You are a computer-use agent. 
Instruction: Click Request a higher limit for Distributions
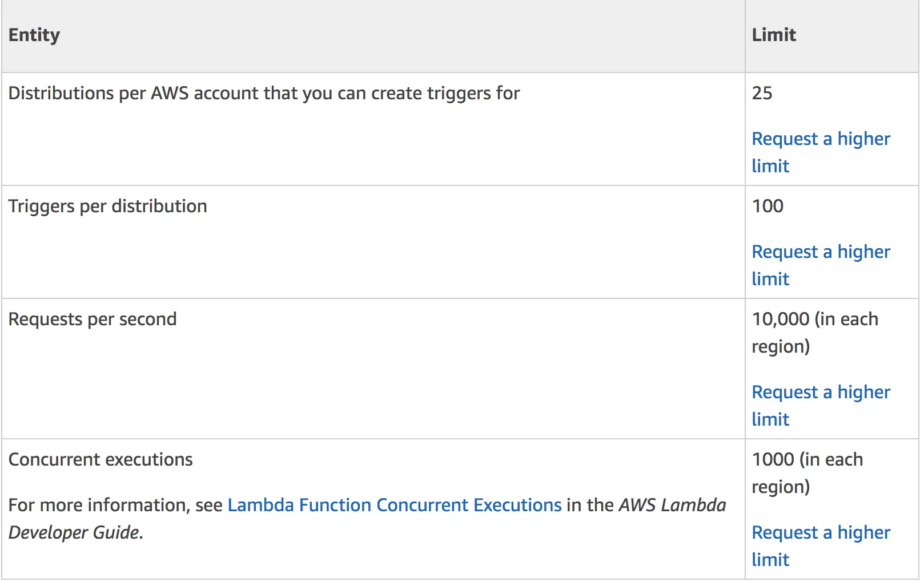point(820,139)
